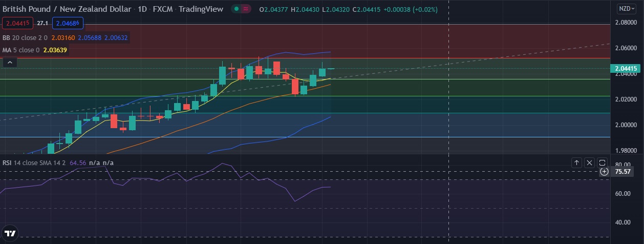Click the BB upper band value 2.05688
Image resolution: width=644 pixels, height=244 pixels.
tap(90, 37)
